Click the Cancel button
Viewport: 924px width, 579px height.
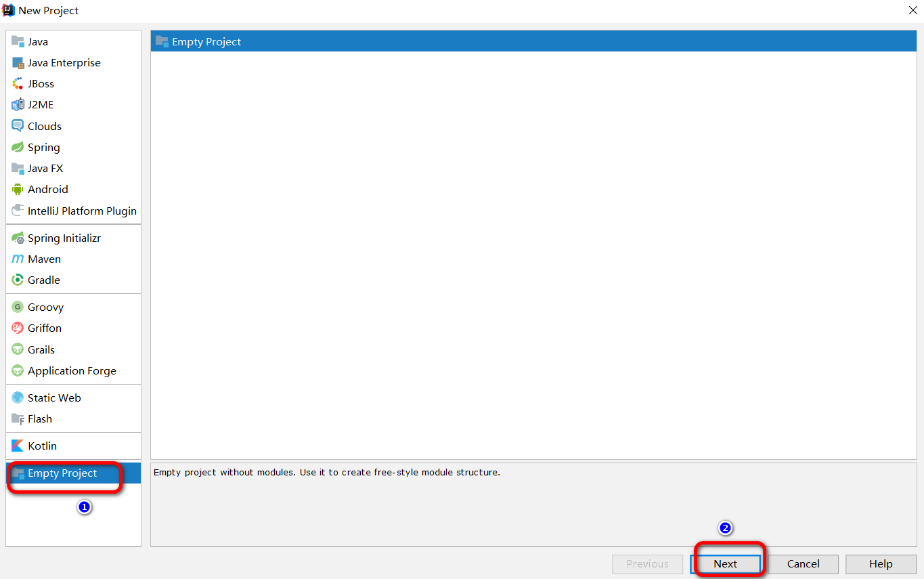click(x=804, y=563)
